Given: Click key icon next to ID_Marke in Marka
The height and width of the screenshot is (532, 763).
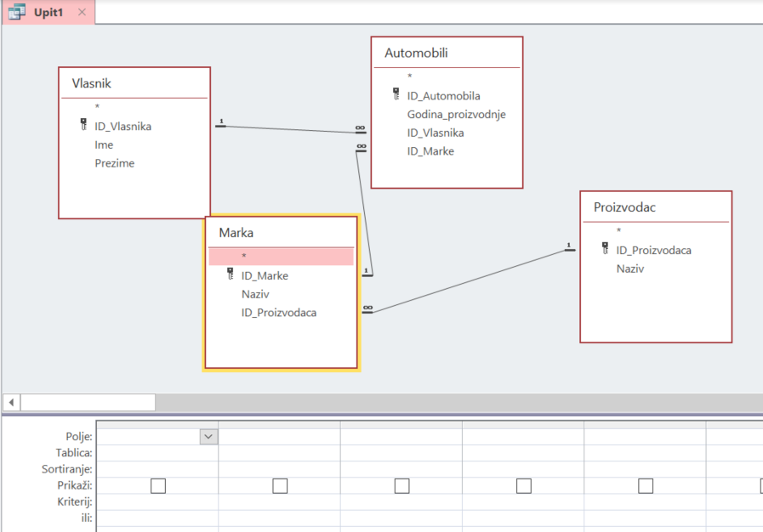Looking at the screenshot, I should (231, 274).
